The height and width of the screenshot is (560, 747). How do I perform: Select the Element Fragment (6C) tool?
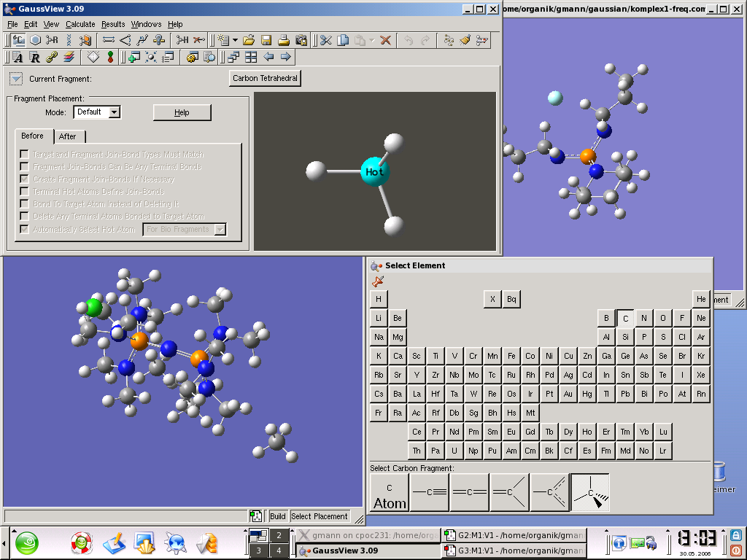18,41
